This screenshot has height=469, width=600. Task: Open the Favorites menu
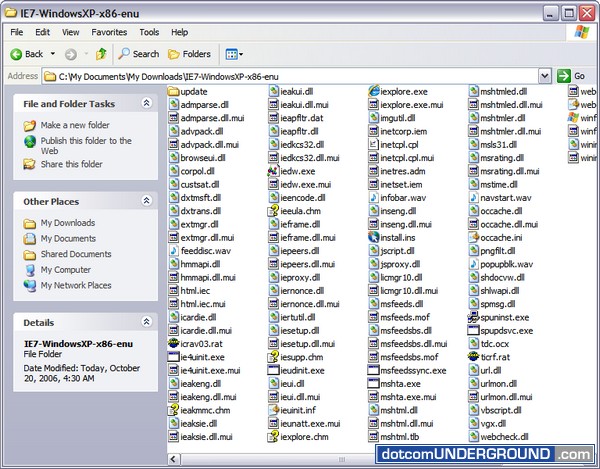(x=109, y=32)
